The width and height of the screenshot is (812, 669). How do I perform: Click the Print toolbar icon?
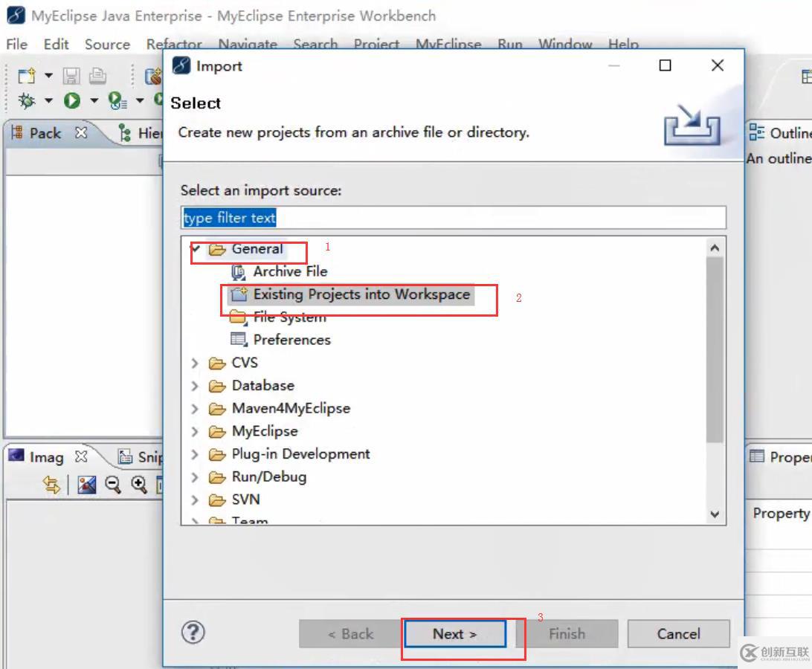[97, 76]
